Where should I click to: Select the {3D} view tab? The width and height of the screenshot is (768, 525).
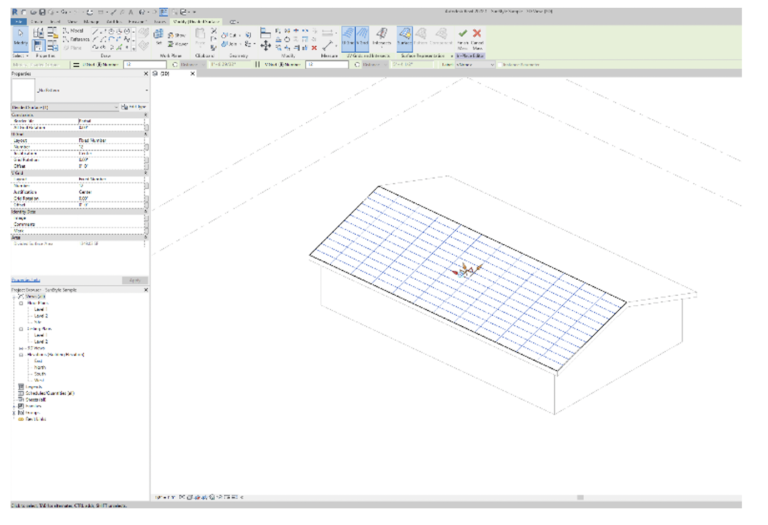(165, 73)
